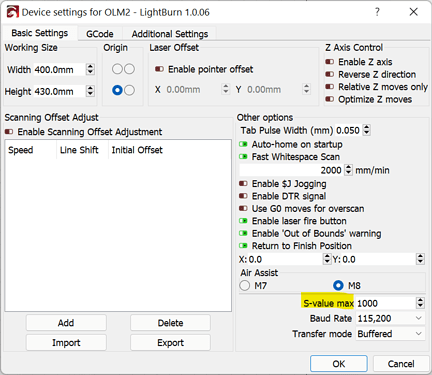Select the top-left origin radio button

coord(117,69)
